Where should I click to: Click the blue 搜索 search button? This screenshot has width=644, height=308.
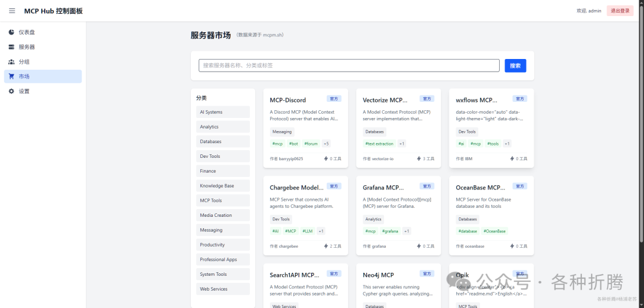point(515,66)
